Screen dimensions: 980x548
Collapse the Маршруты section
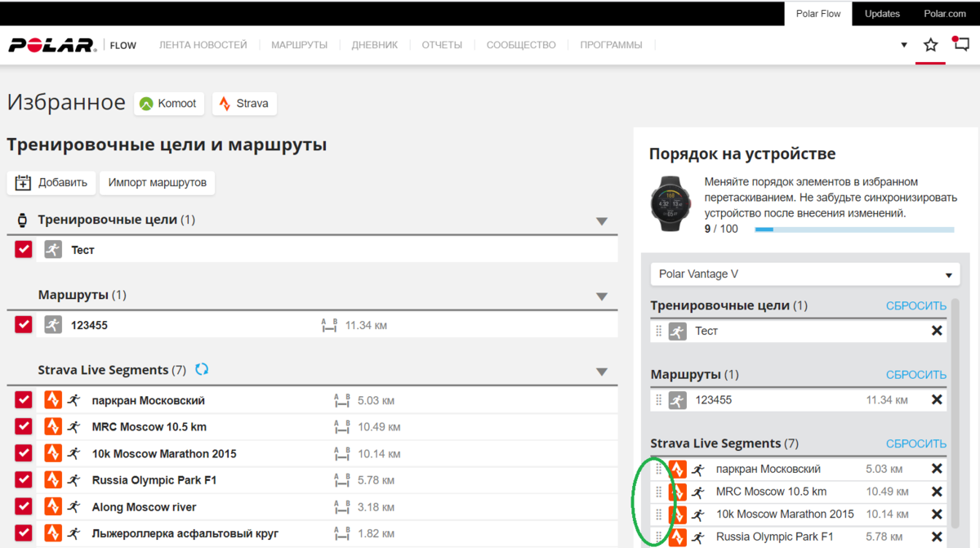click(602, 296)
